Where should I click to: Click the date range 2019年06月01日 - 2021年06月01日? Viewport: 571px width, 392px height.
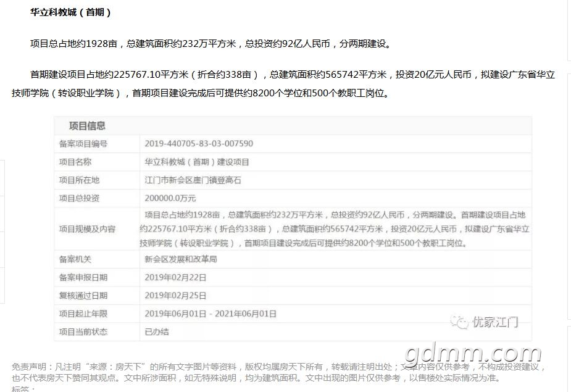pyautogui.click(x=210, y=314)
